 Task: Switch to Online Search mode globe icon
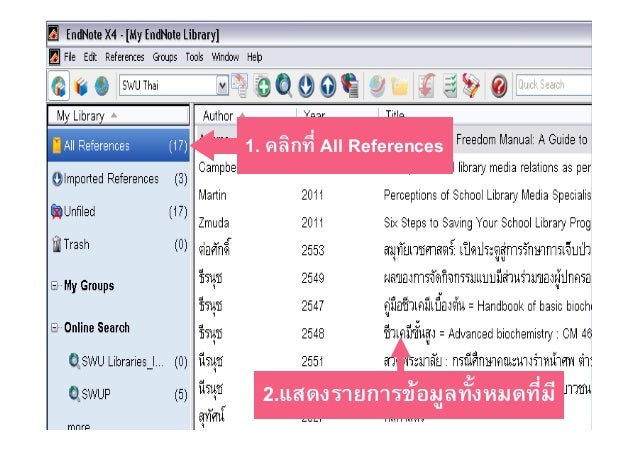(x=102, y=86)
